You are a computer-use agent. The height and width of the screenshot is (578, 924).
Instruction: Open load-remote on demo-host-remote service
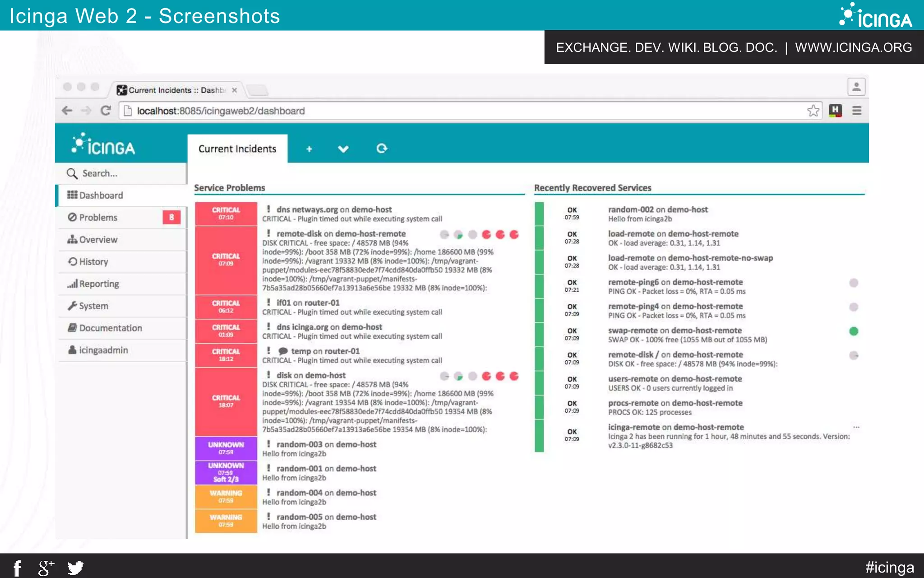point(673,234)
